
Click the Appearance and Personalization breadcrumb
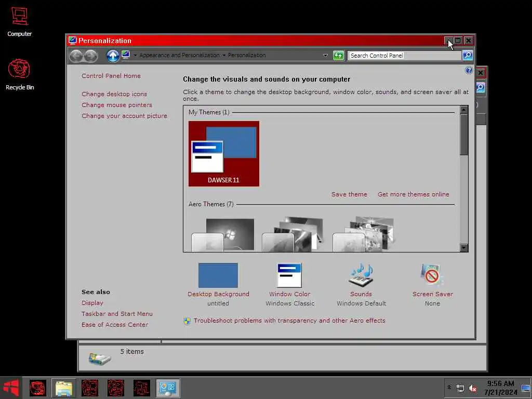point(179,55)
